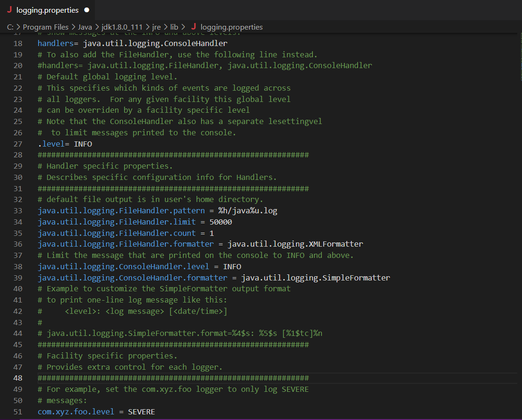The width and height of the screenshot is (522, 420).
Task: Click the '%h/java%u.log' value
Action: 248,210
